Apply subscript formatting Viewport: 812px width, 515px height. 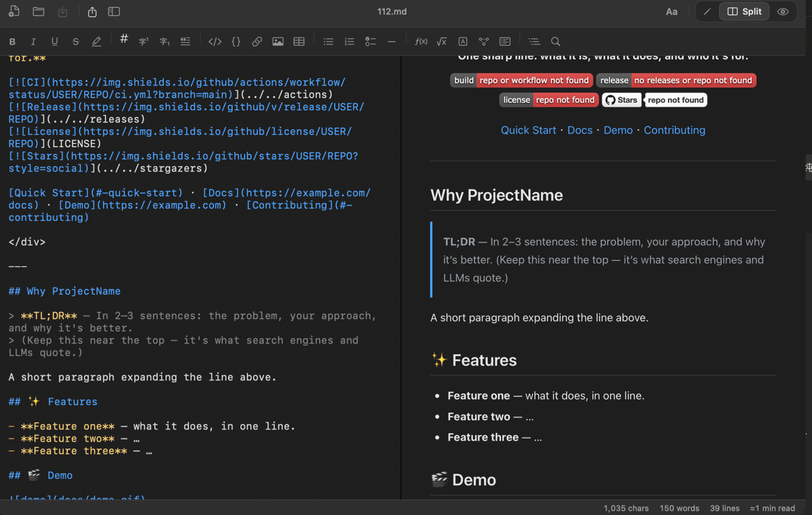pyautogui.click(x=164, y=41)
